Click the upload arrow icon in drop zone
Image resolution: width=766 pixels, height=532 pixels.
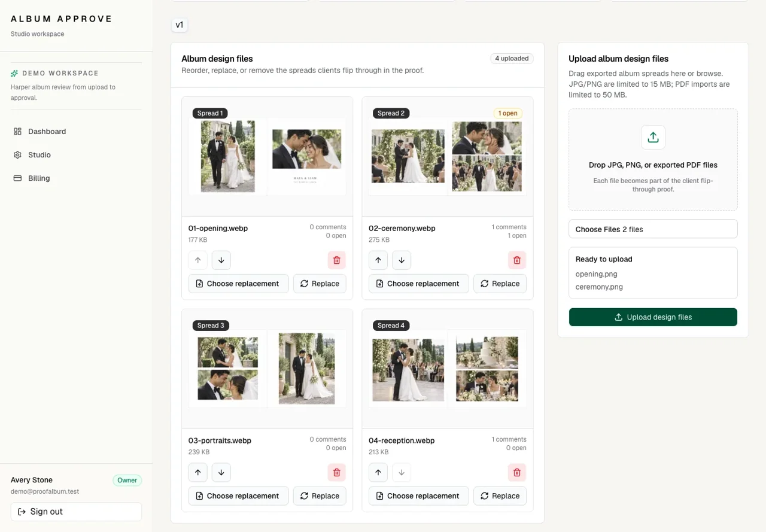click(x=653, y=138)
